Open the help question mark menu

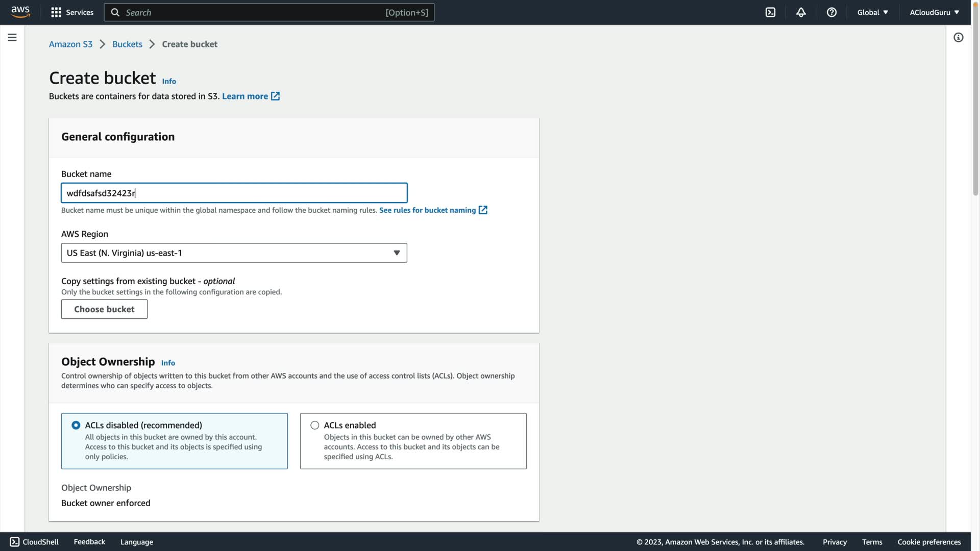831,12
